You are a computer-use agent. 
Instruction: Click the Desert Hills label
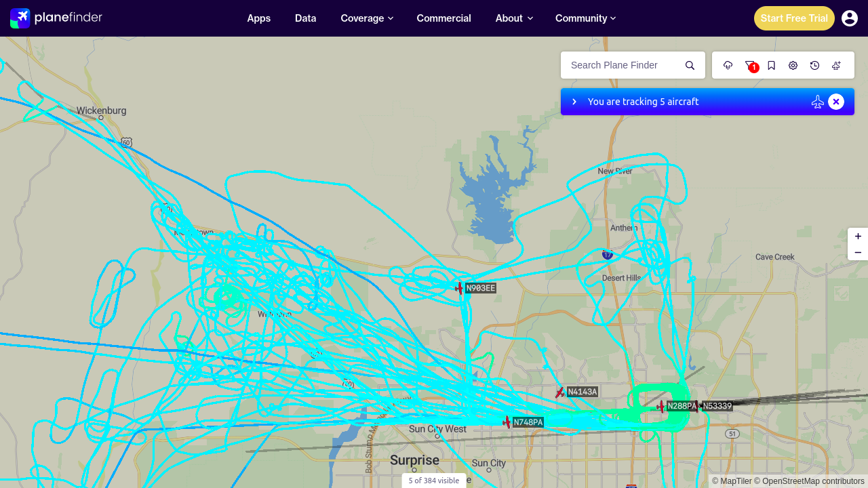[x=621, y=278]
